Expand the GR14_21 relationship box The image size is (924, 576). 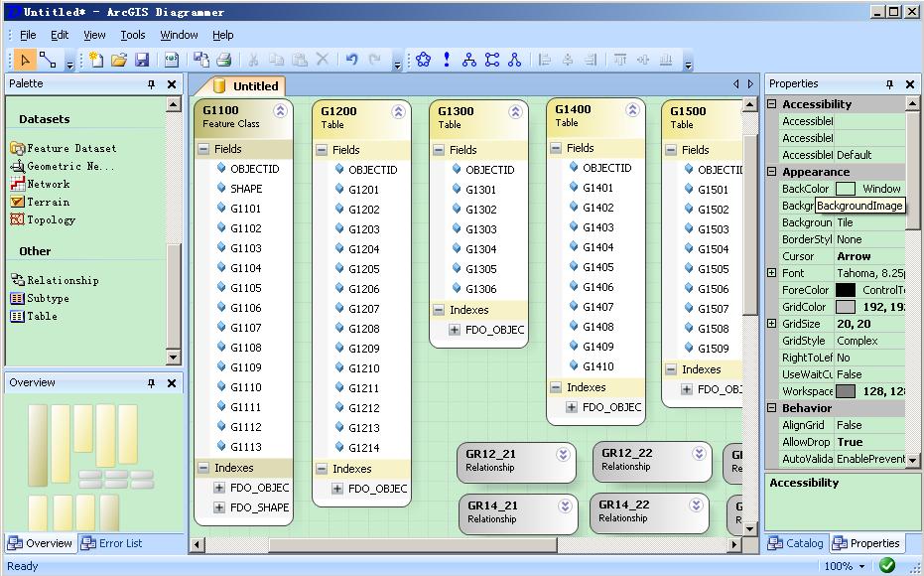coord(565,505)
